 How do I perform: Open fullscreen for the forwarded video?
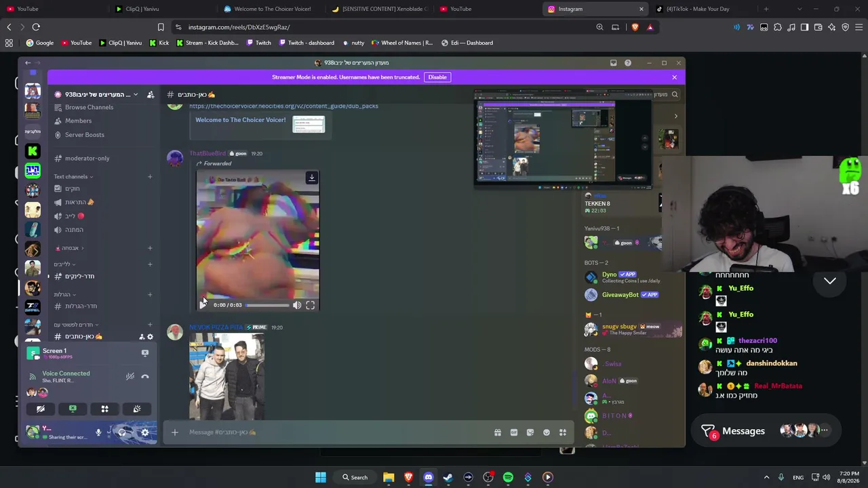(310, 305)
